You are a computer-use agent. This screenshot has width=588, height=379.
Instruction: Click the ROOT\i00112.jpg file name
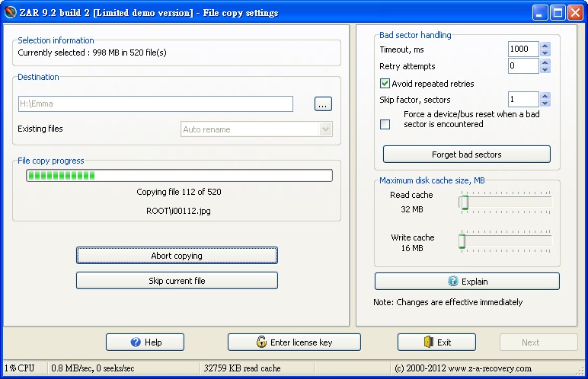click(x=178, y=211)
